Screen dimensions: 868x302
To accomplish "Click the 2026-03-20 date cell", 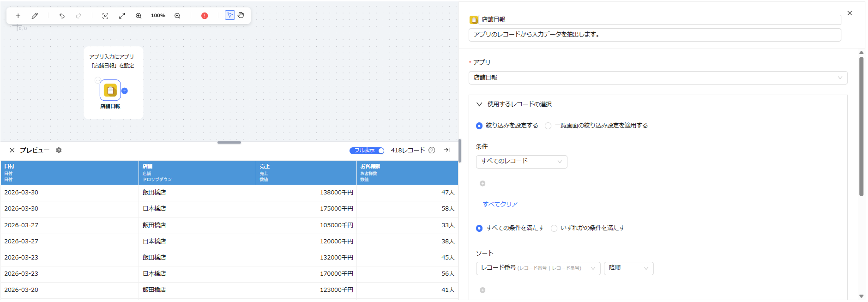I will pyautogui.click(x=70, y=290).
